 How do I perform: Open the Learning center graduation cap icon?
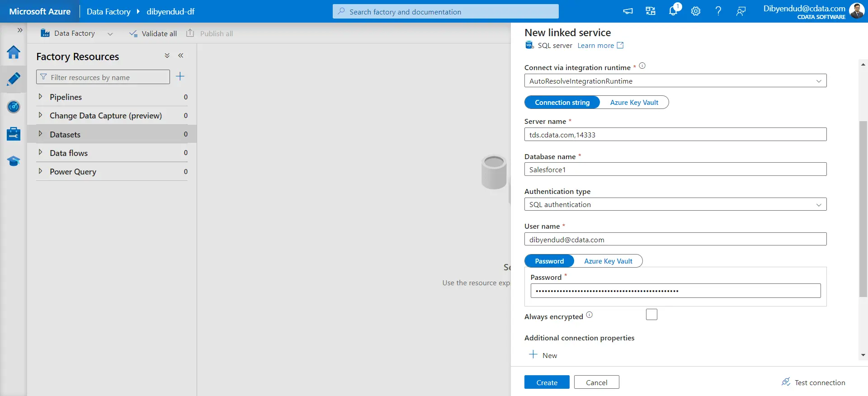[x=14, y=161]
